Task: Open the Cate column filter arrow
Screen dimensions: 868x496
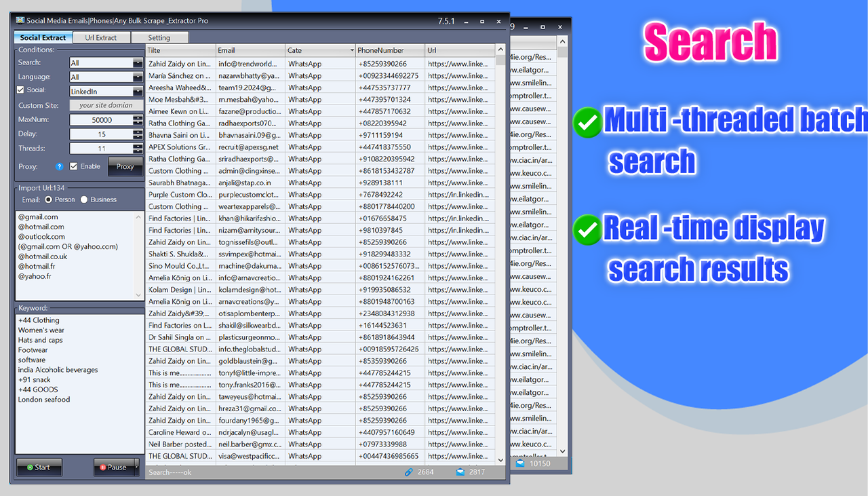Action: (351, 50)
